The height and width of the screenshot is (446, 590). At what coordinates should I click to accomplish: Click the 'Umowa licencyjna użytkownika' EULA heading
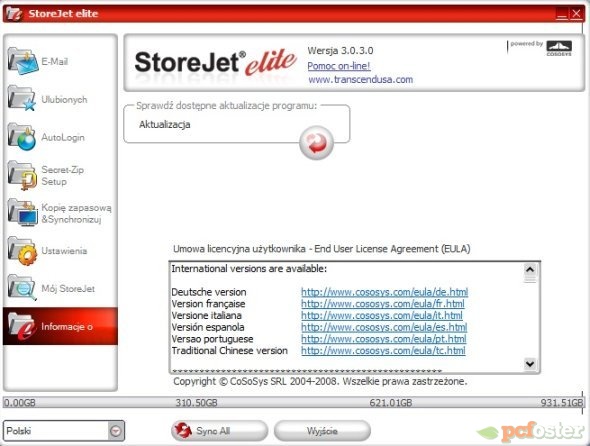(x=321, y=249)
